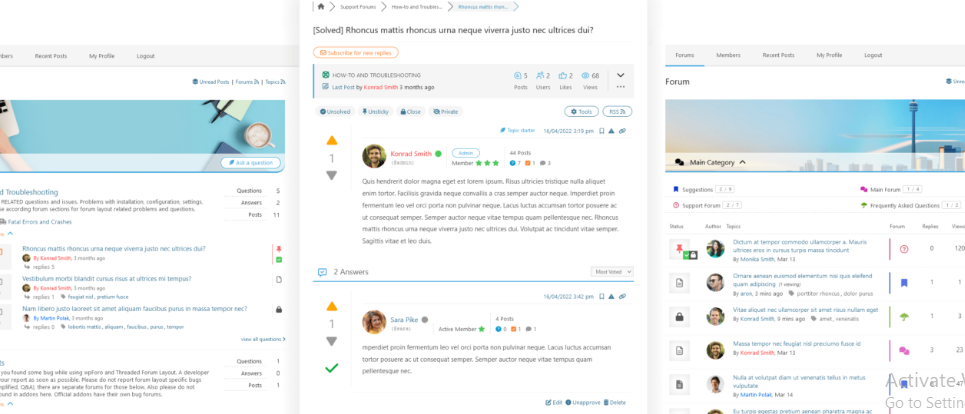Image resolution: width=965 pixels, height=414 pixels.
Task: Click the home icon in the breadcrumb
Action: tap(320, 7)
